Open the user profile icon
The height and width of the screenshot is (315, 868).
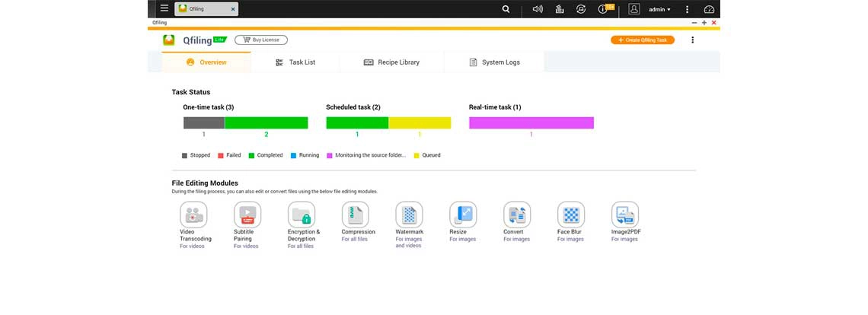634,9
